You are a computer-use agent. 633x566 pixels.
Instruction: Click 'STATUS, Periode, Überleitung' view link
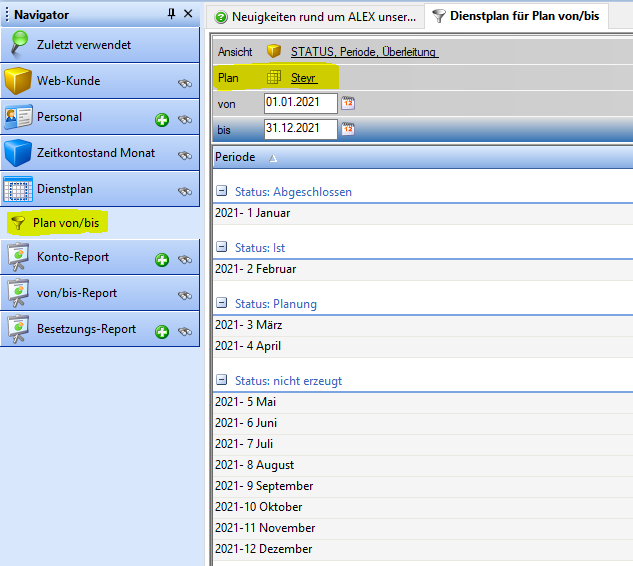pyautogui.click(x=364, y=51)
